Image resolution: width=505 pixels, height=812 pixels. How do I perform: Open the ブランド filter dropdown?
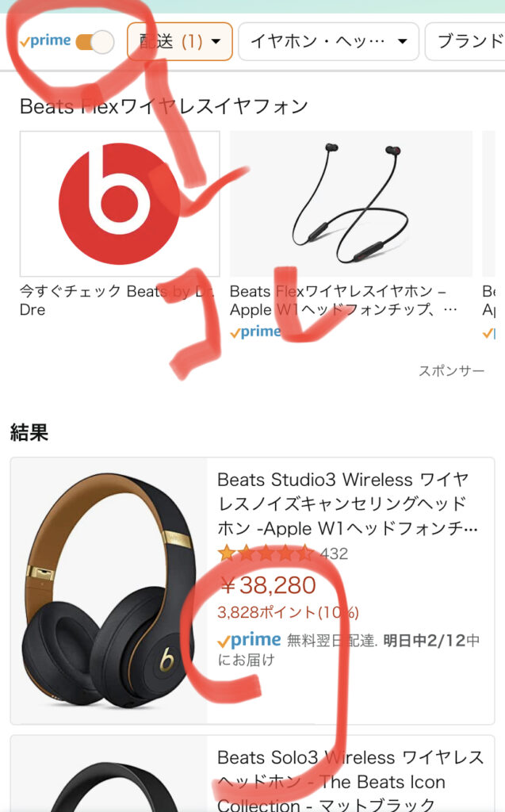coord(465,41)
